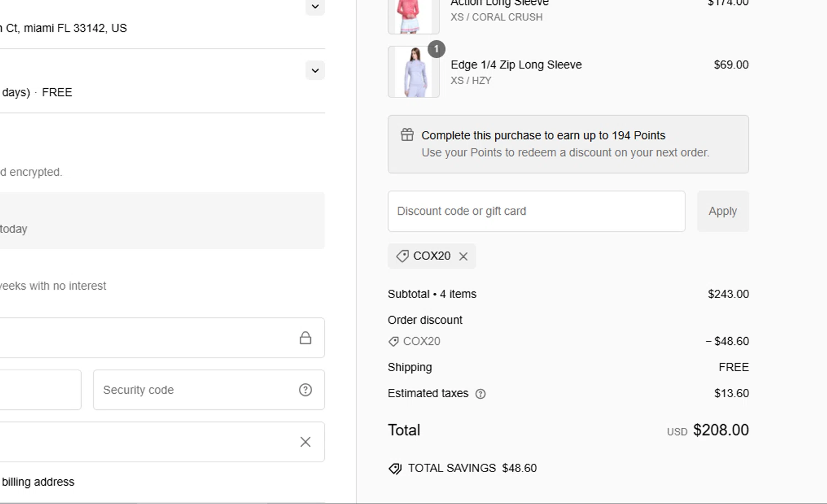Click the 'XS / HZY' variant text

pyautogui.click(x=471, y=81)
